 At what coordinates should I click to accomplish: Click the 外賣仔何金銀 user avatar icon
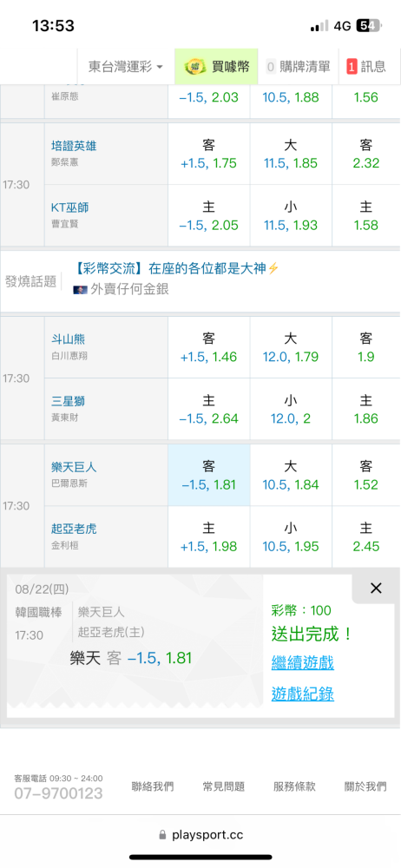81,290
